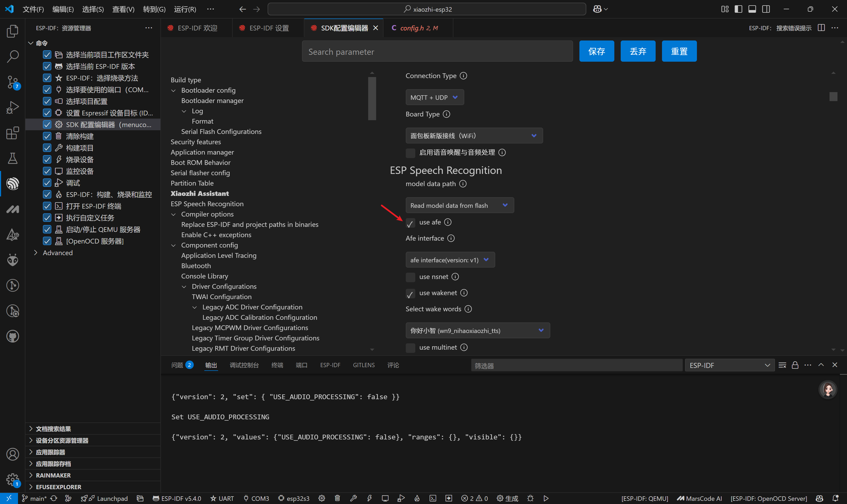
Task: Click the build wrench icon in status bar
Action: [x=353, y=498]
